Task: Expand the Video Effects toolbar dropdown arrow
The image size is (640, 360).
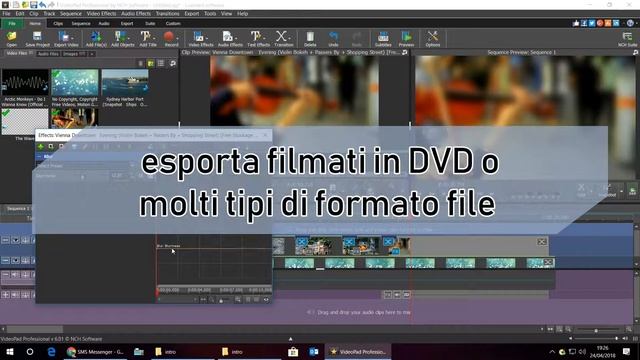Action: tap(208, 38)
